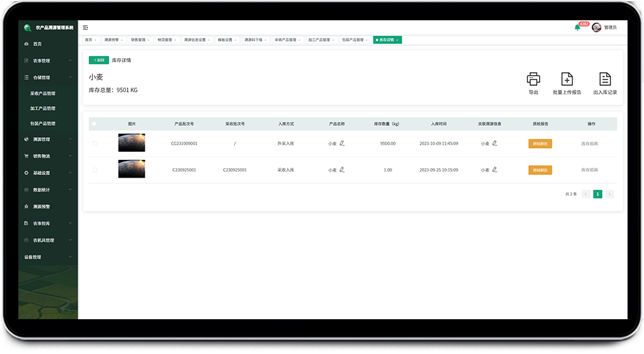Switch to the 加工产品管理 tab
644x354 pixels.
click(321, 40)
